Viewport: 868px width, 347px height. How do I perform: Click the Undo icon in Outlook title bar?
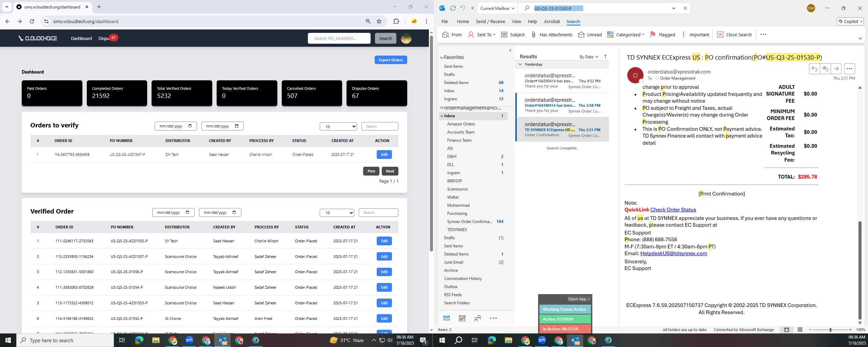[x=462, y=8]
